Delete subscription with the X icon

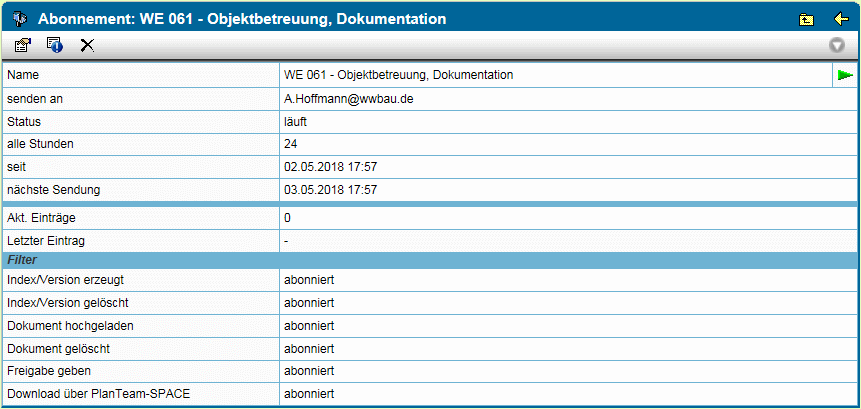coord(87,45)
